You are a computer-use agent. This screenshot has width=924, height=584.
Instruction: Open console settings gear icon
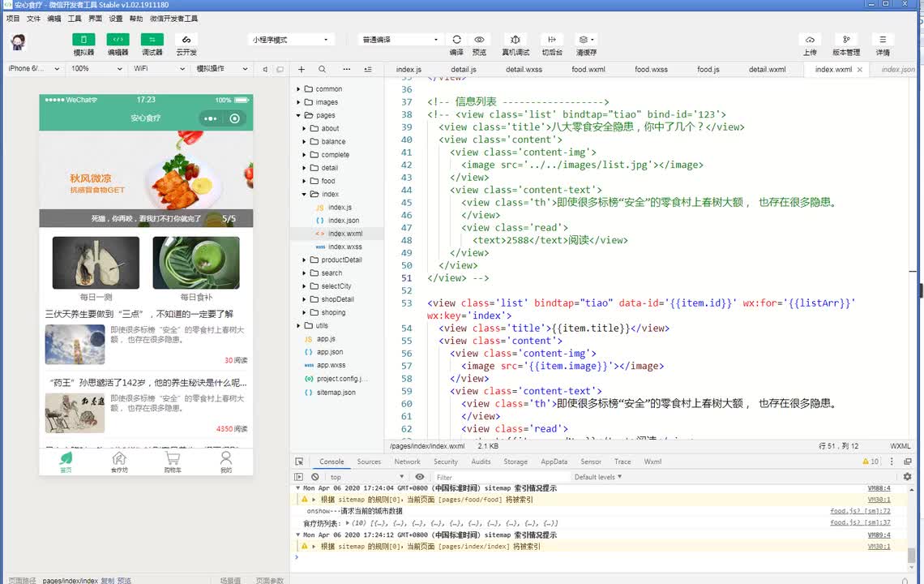(x=907, y=477)
